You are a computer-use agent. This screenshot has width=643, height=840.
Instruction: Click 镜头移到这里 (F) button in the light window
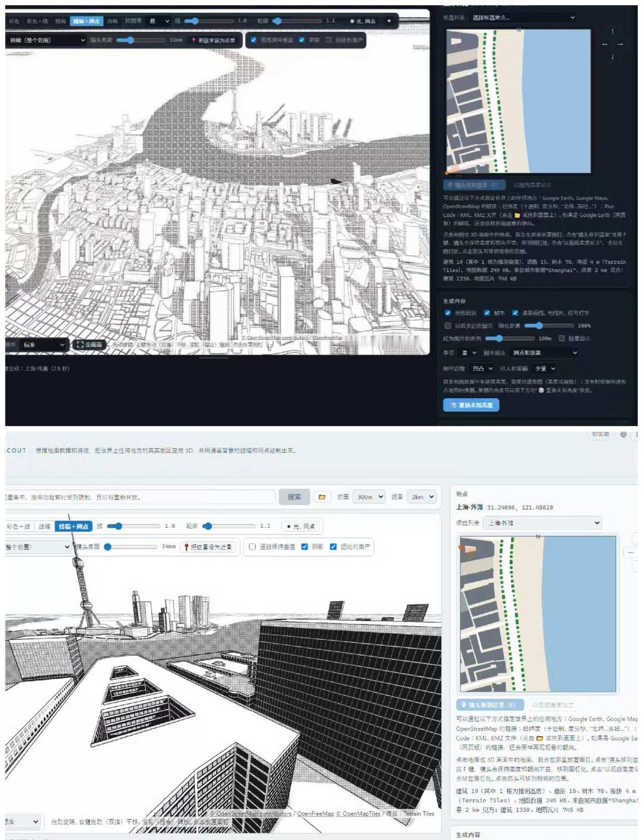click(490, 705)
